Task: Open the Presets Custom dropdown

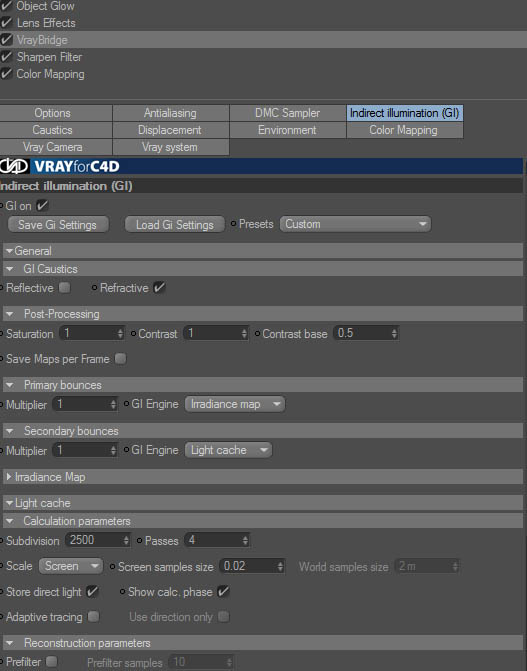Action: tap(355, 224)
